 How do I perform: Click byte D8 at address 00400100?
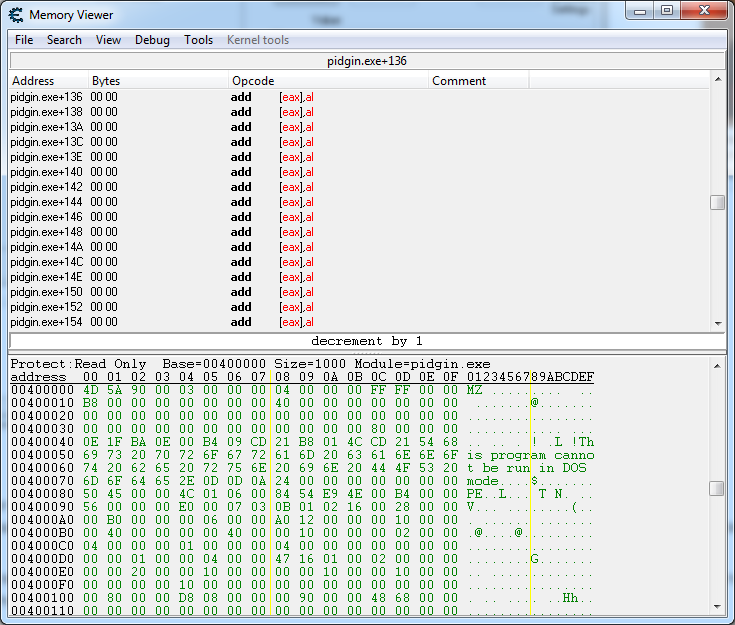pos(186,598)
